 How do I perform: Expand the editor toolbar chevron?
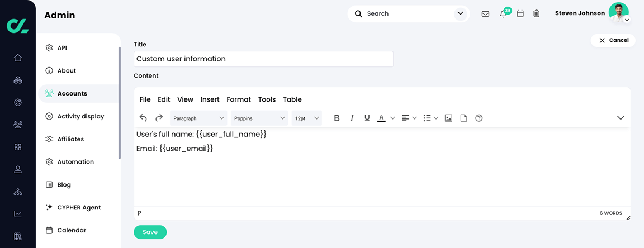tap(621, 118)
